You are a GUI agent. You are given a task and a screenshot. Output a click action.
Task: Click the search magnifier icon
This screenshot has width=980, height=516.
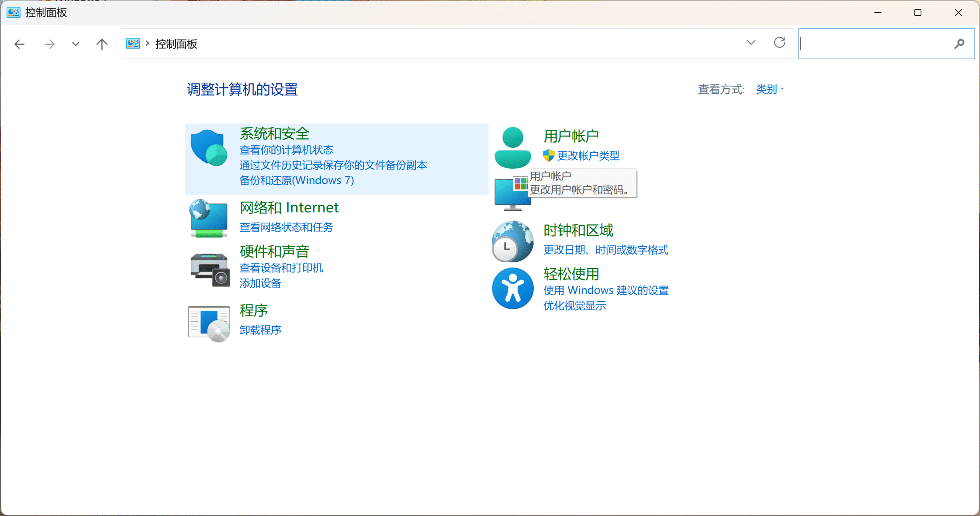coord(959,44)
